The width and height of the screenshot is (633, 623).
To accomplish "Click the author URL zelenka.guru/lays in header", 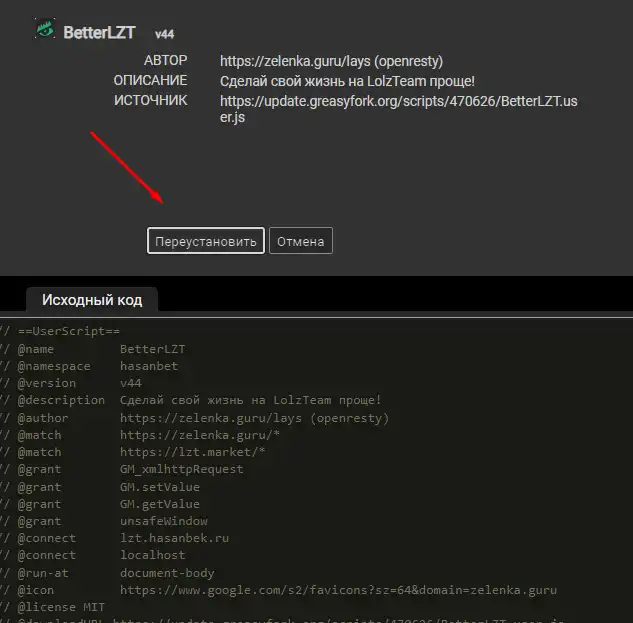I will pos(331,61).
